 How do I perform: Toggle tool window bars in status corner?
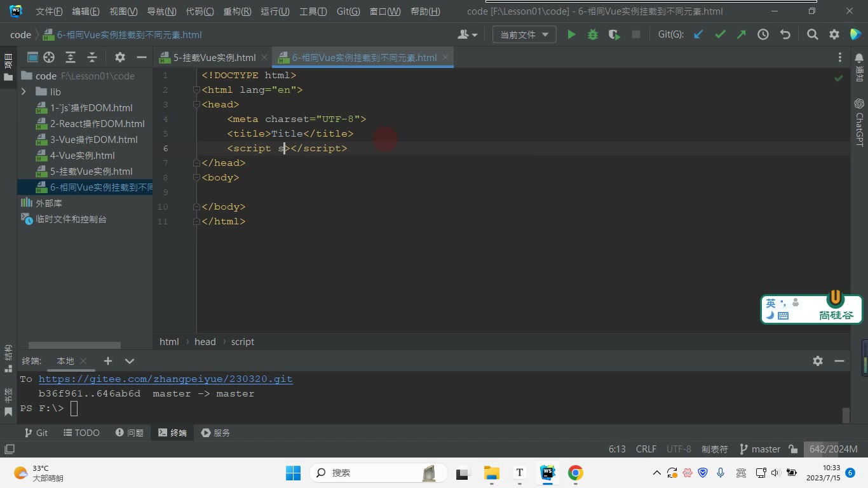[9, 449]
